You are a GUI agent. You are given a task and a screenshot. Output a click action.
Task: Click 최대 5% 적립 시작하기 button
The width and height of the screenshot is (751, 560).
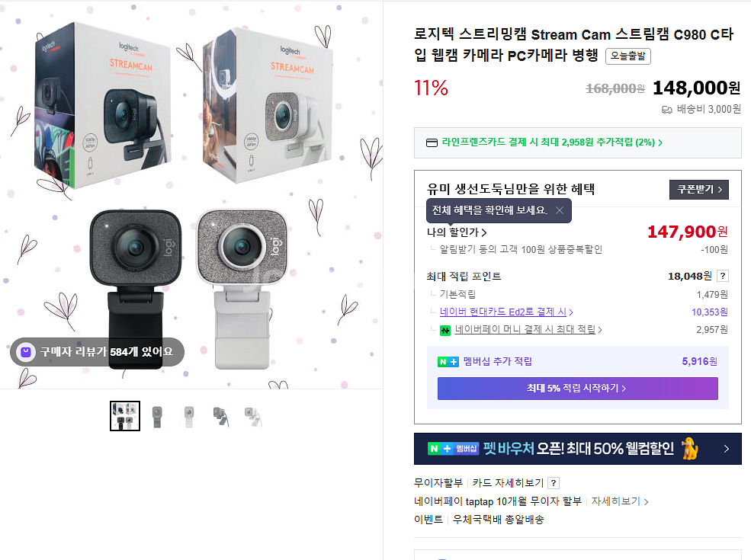click(x=578, y=388)
